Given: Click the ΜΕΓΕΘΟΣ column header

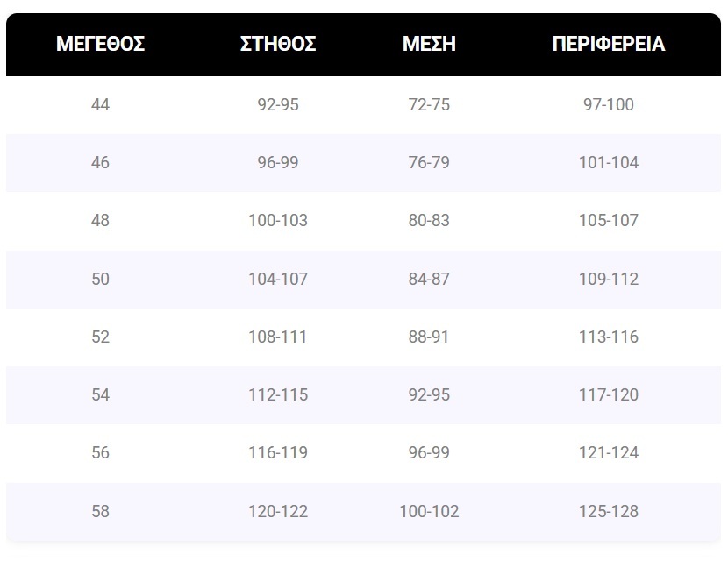Looking at the screenshot, I should 100,45.
